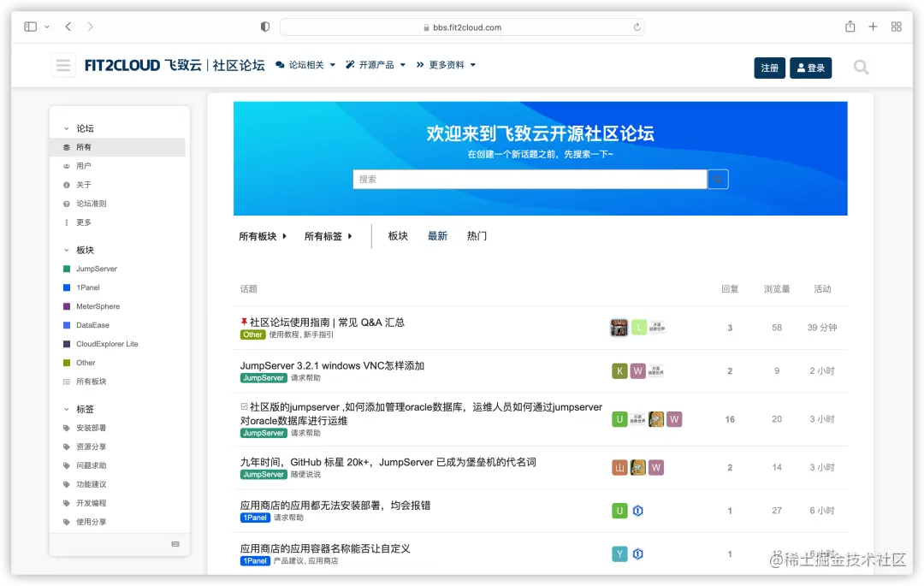Click the browser shield icon in address bar
Image resolution: width=924 pixels, height=586 pixels.
coord(265,26)
